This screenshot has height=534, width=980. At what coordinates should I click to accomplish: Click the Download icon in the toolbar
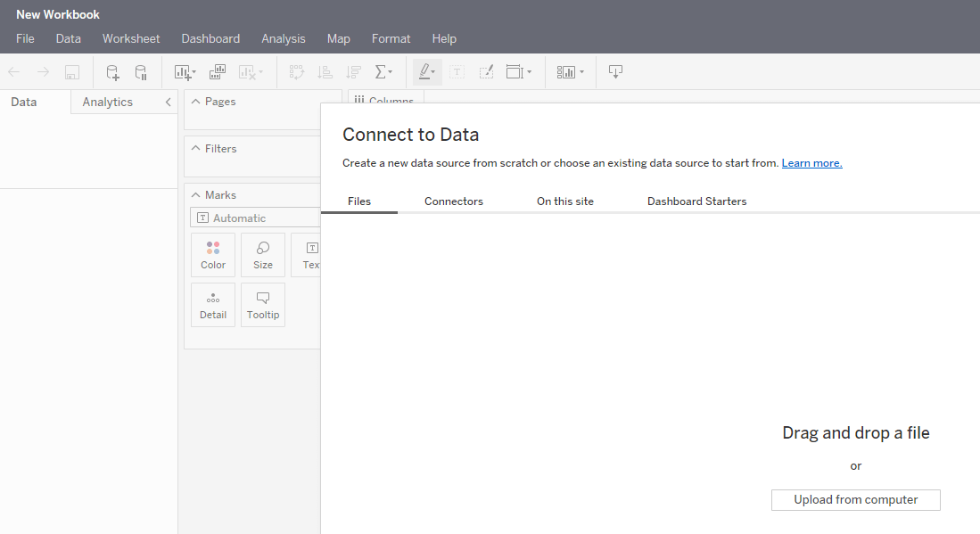614,71
